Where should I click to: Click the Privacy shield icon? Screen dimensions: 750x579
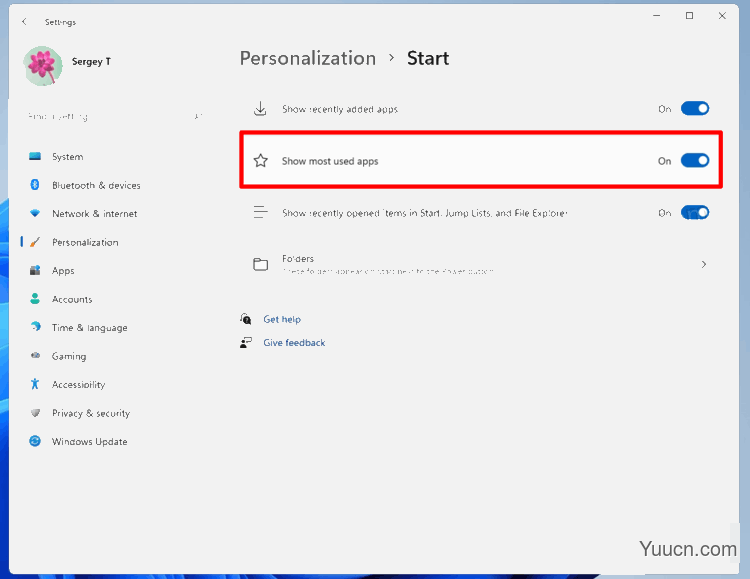tap(35, 412)
